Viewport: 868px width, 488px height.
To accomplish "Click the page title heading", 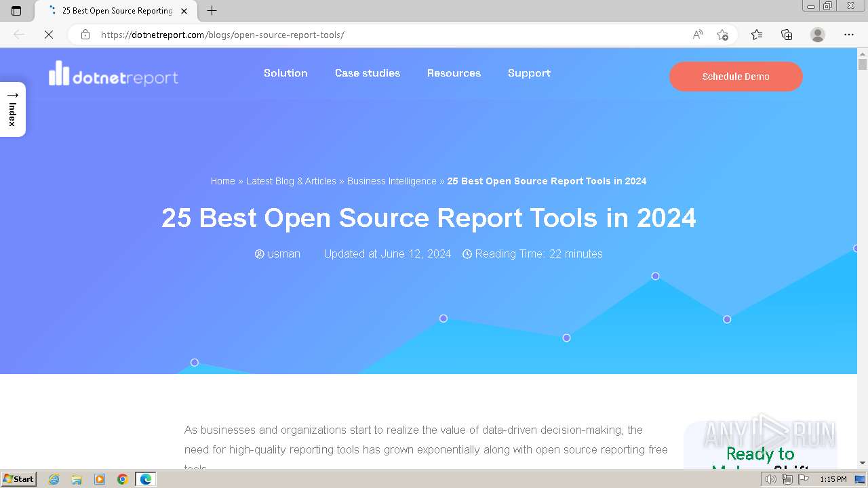I will pos(429,218).
